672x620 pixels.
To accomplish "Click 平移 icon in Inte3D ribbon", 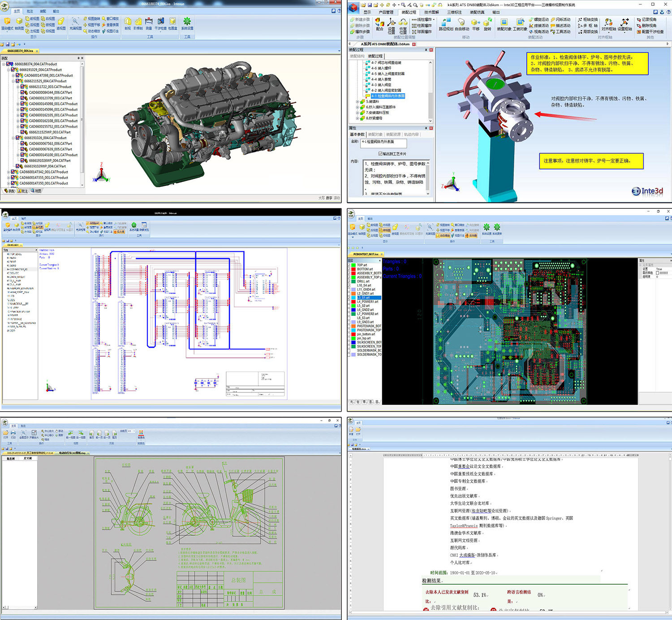I will tap(475, 22).
